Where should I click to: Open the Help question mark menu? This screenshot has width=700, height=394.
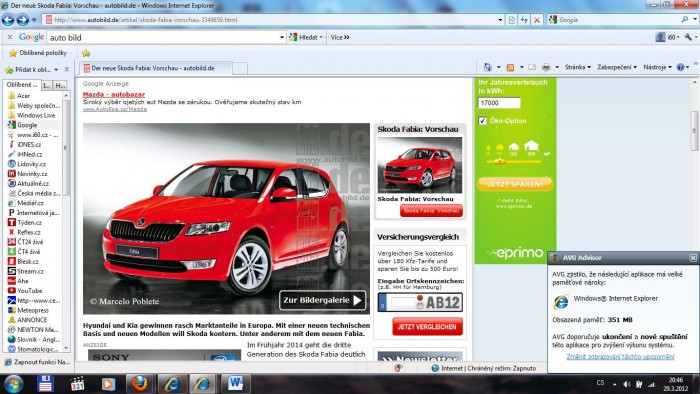point(682,67)
